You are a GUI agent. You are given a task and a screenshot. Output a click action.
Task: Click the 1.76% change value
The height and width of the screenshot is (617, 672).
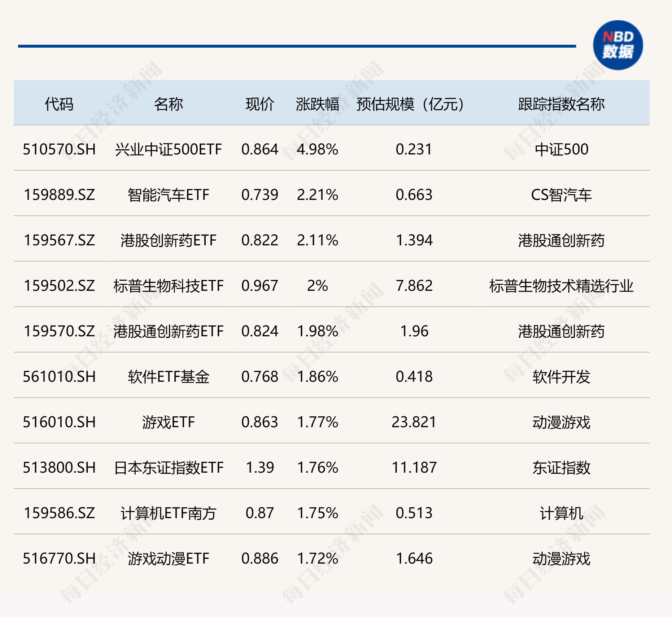tap(318, 468)
